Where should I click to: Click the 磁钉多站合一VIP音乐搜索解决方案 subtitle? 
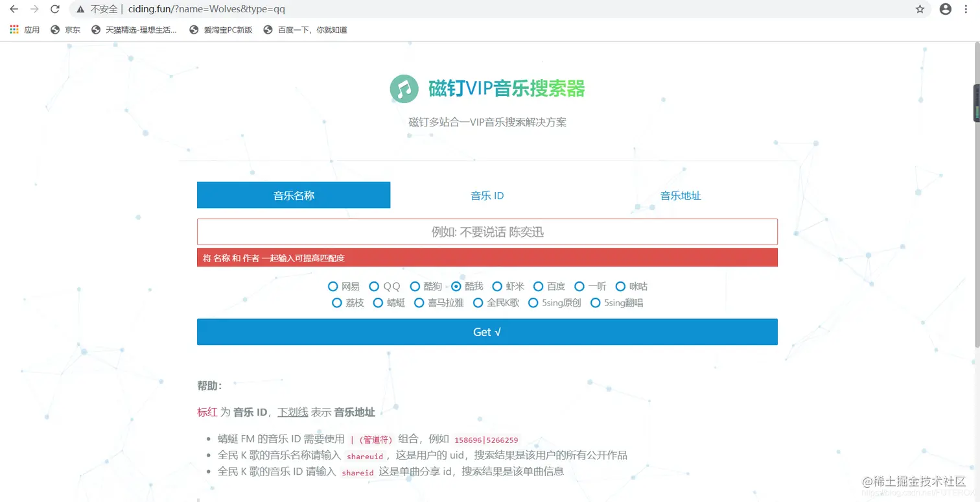(x=487, y=122)
